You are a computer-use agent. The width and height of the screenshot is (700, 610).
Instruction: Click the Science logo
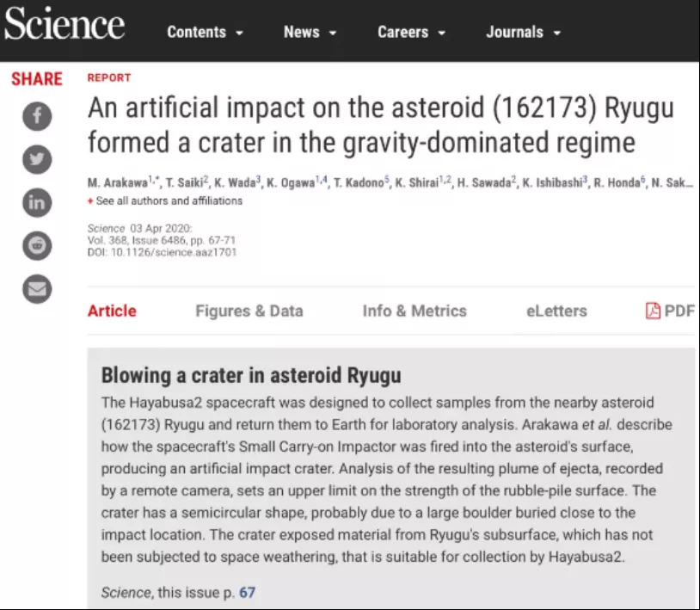point(64,27)
